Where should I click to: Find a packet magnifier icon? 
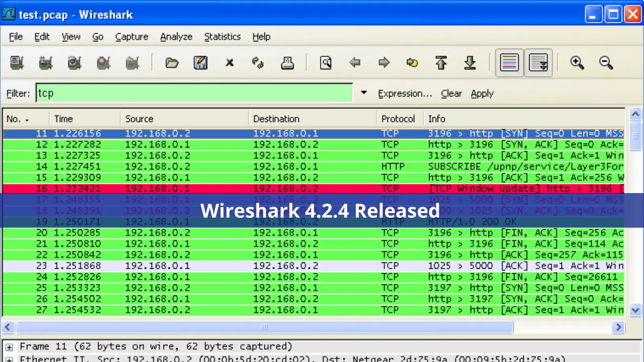coord(326,63)
